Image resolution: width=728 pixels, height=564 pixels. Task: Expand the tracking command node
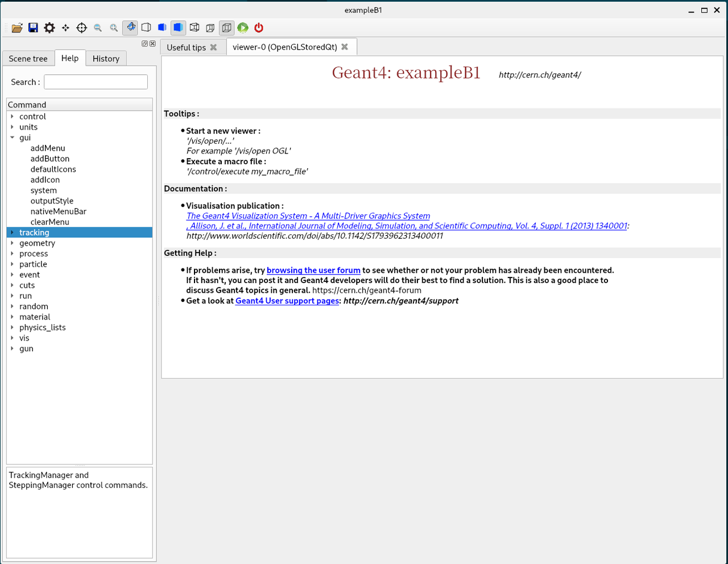[12, 233]
